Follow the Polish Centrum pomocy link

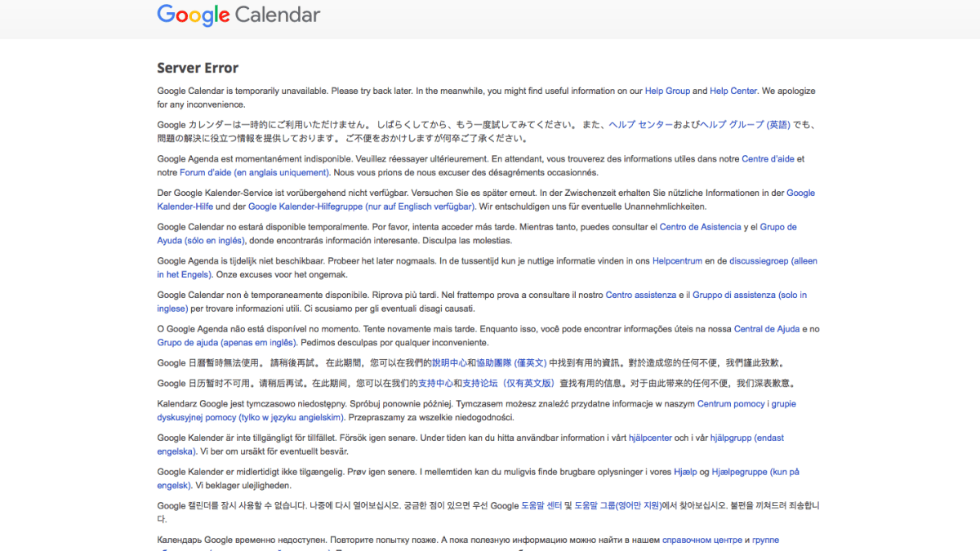click(x=730, y=404)
